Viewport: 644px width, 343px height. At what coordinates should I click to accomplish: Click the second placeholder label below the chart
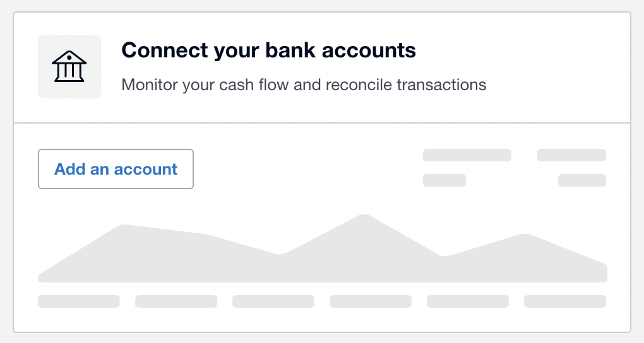click(x=176, y=301)
